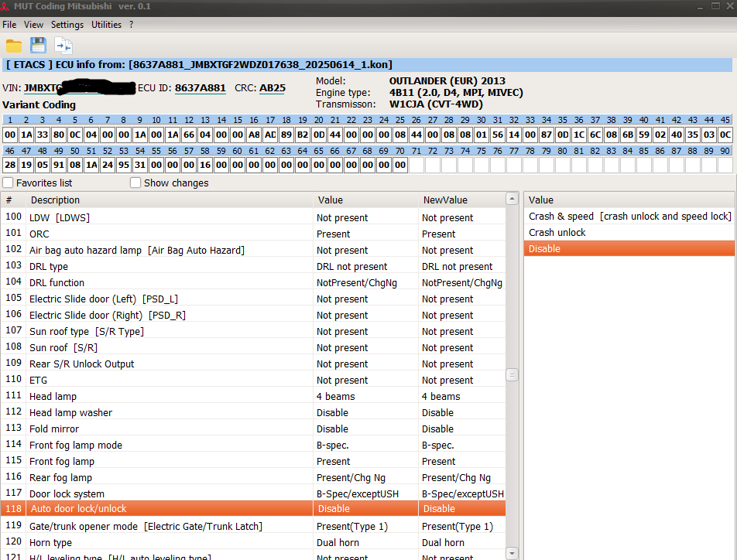Click NewValue '4 beams' for Head lamp
This screenshot has height=560, width=737.
tap(441, 397)
